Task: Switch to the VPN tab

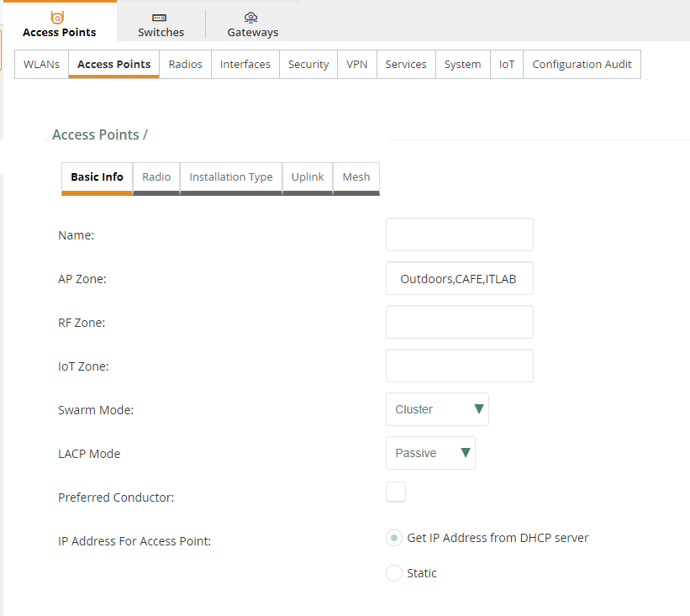Action: [357, 64]
